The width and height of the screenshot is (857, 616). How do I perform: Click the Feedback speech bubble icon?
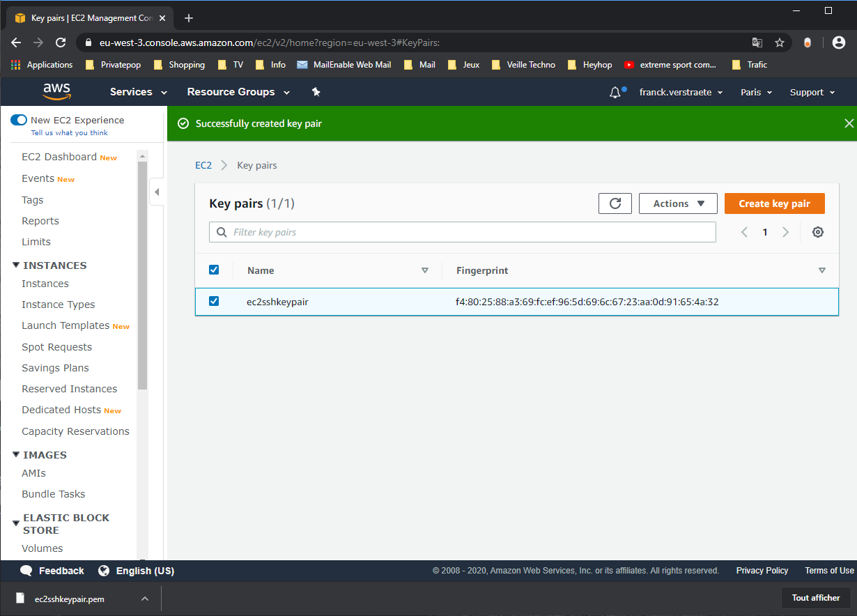(26, 571)
